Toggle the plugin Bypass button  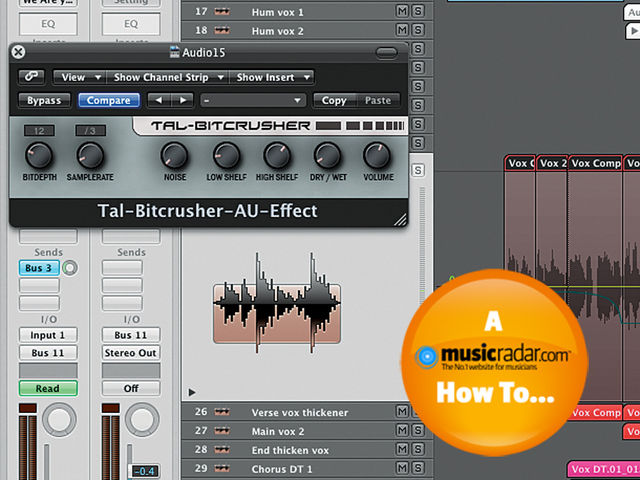coord(44,100)
